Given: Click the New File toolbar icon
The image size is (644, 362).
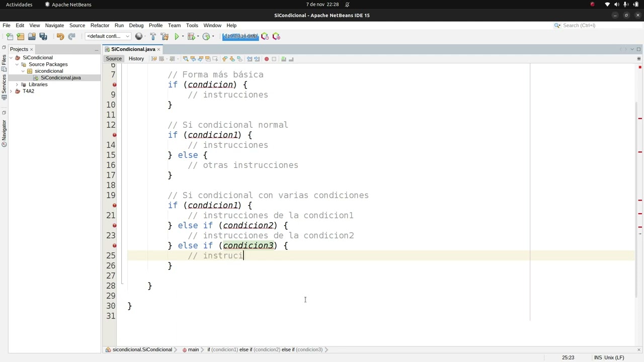Looking at the screenshot, I should point(10,36).
